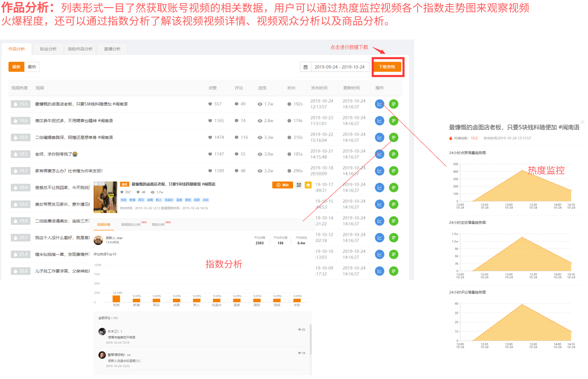Click the QR code icon on the video card
588x379 pixels.
(x=299, y=185)
